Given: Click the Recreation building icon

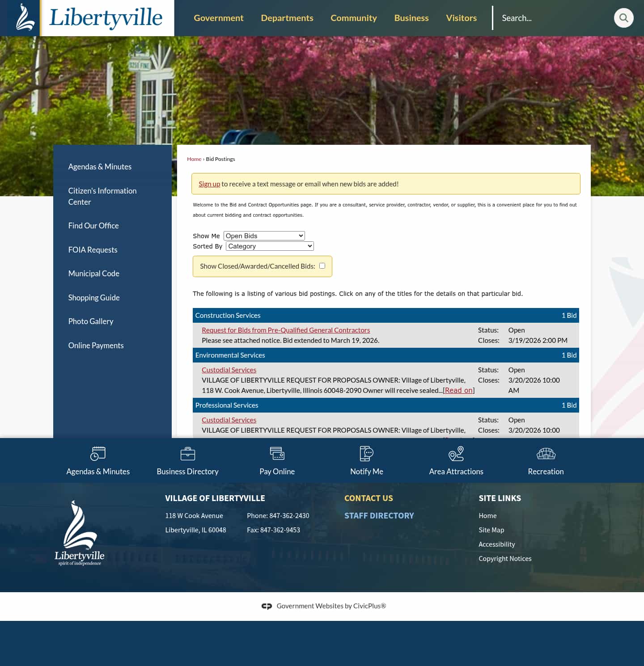Looking at the screenshot, I should [x=546, y=453].
